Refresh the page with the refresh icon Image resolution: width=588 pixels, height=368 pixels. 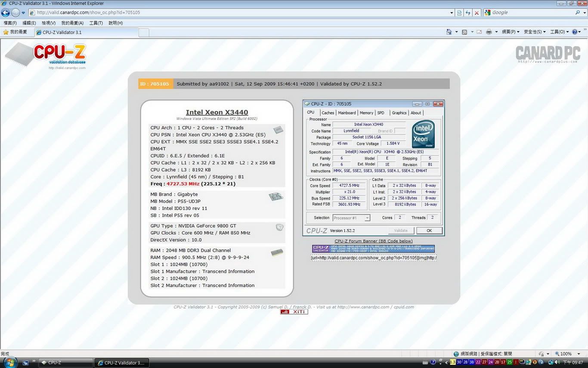468,13
